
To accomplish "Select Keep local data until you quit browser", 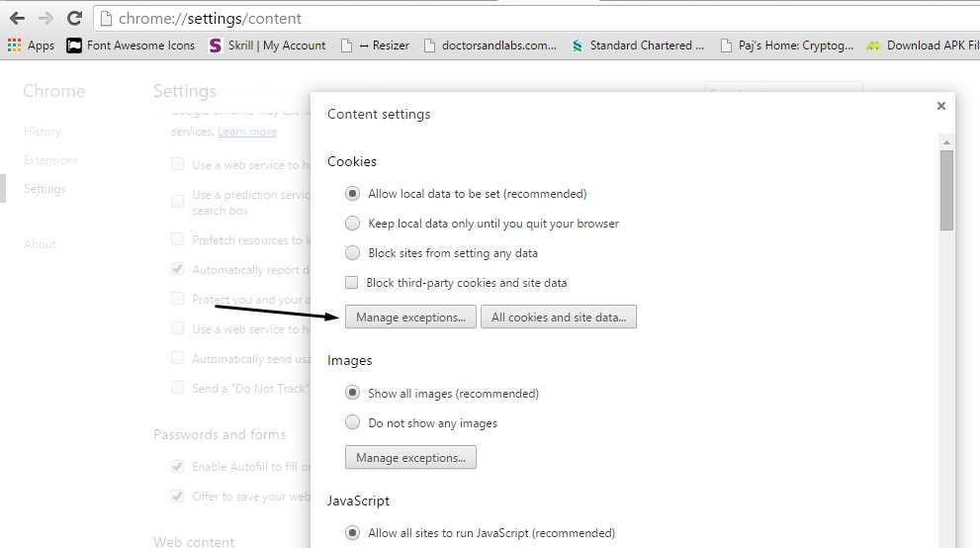I will [352, 224].
